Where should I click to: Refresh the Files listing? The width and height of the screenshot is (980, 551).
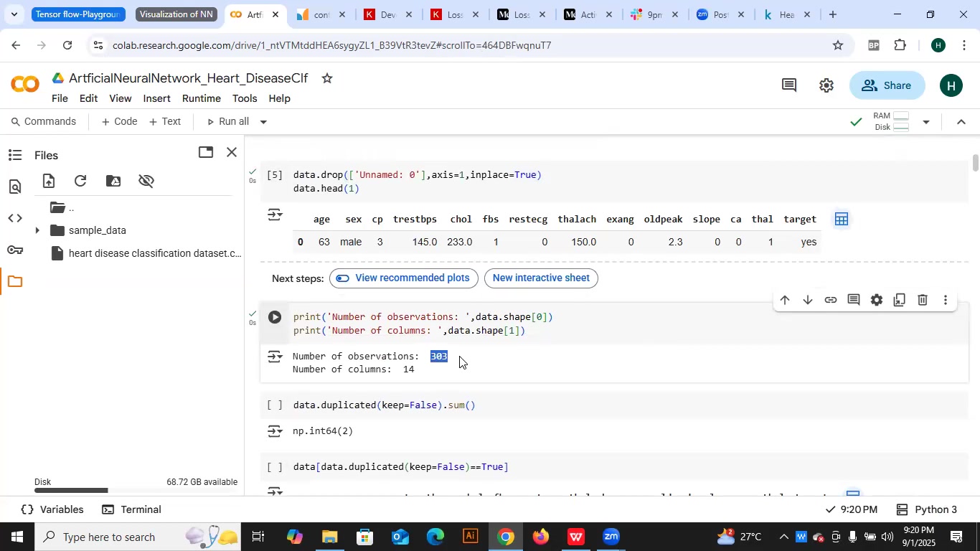(x=80, y=181)
